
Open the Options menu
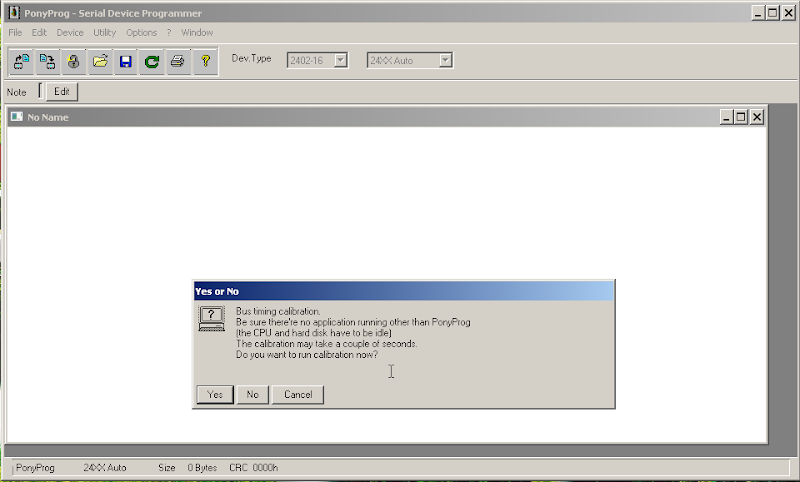point(141,33)
